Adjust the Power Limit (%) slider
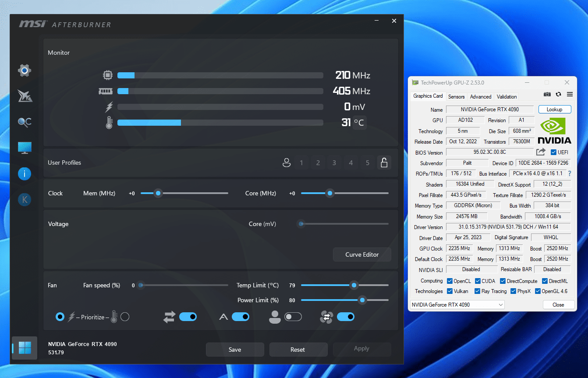 [x=345, y=300]
